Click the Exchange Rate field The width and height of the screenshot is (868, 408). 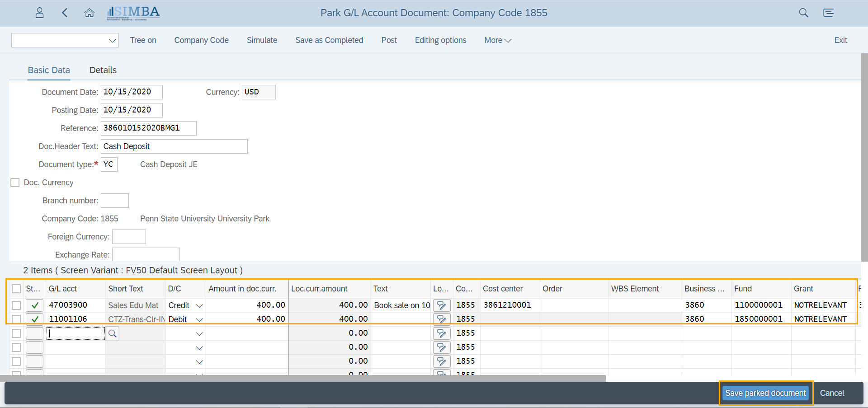(x=146, y=254)
